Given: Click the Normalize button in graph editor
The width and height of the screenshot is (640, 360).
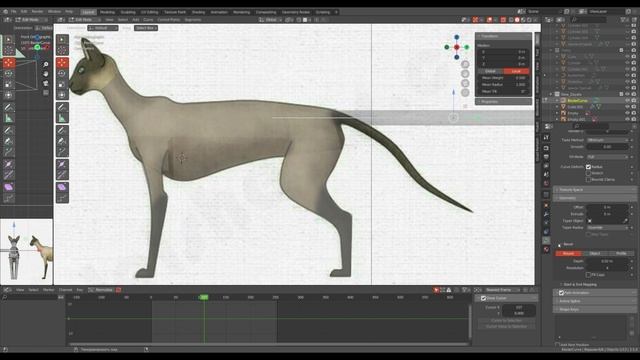Looking at the screenshot, I should point(101,290).
